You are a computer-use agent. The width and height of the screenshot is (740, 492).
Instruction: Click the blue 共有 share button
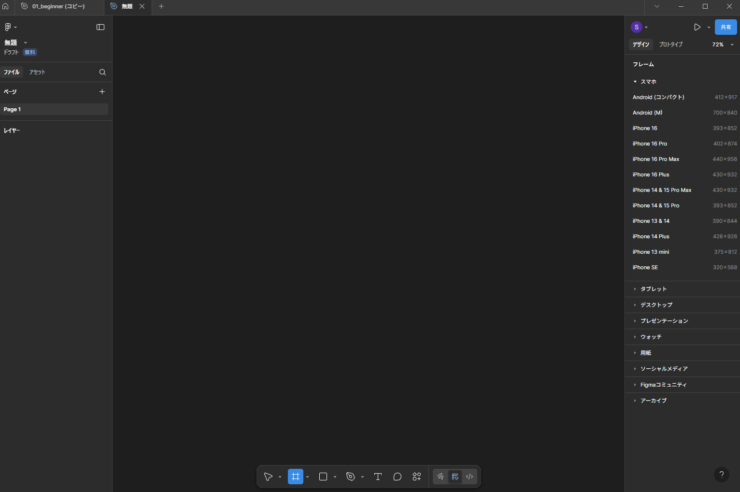point(725,27)
